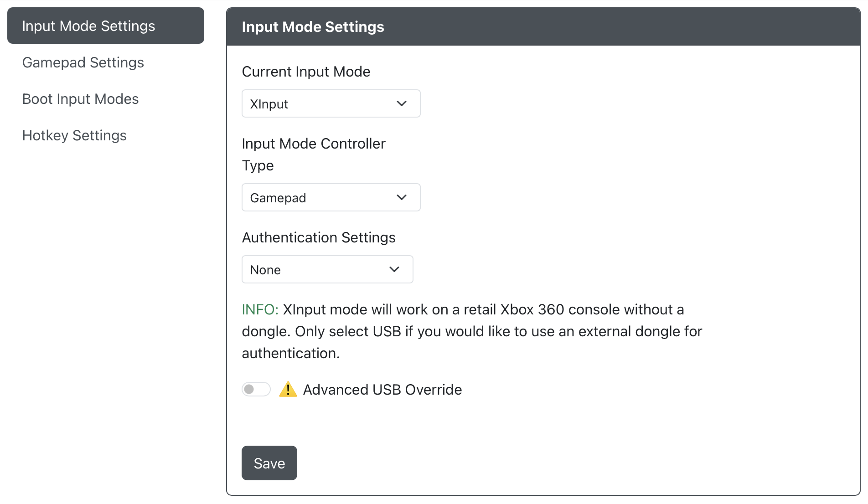868x504 pixels.
Task: Click the green INFO label
Action: pos(260,309)
